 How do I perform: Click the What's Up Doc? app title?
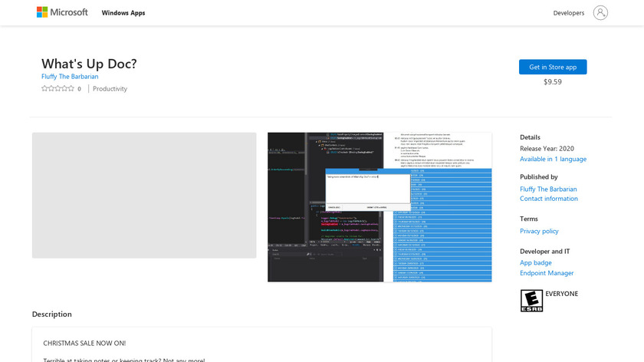pyautogui.click(x=89, y=64)
